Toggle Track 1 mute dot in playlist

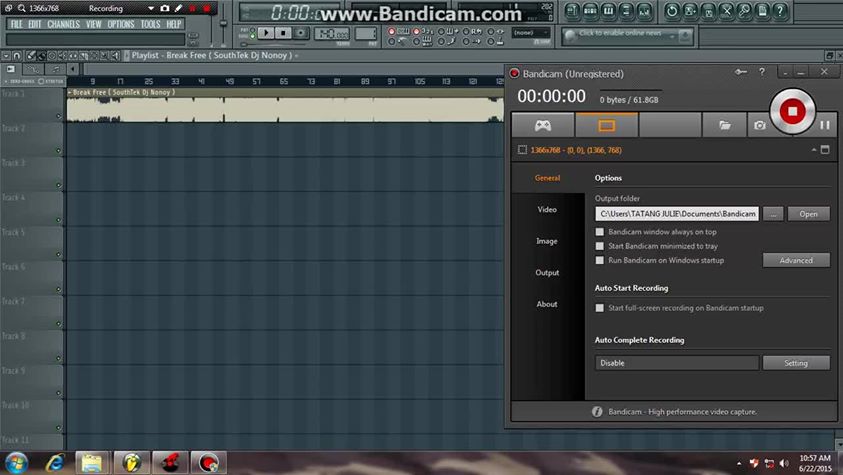pyautogui.click(x=59, y=116)
